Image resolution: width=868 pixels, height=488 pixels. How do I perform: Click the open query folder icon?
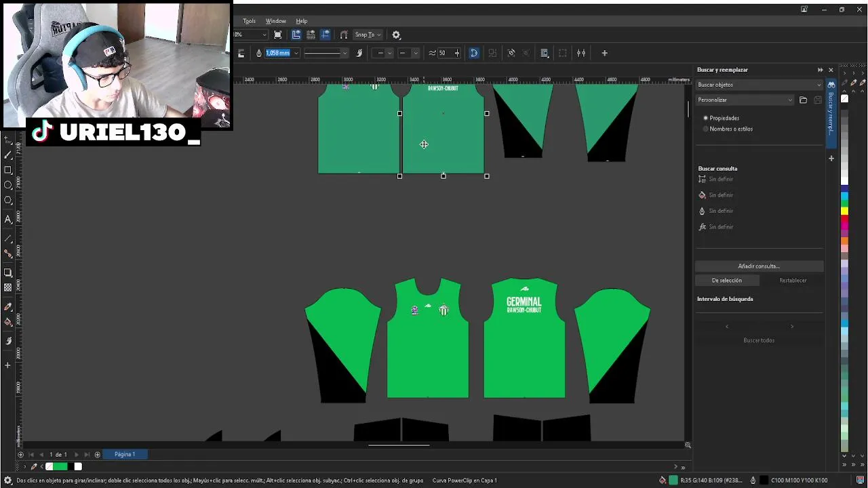pyautogui.click(x=803, y=100)
